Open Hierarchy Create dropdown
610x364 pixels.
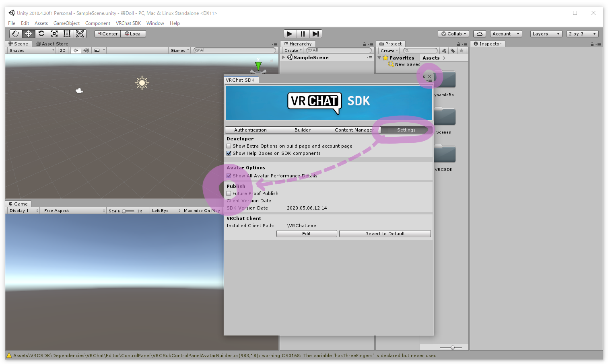pyautogui.click(x=293, y=50)
